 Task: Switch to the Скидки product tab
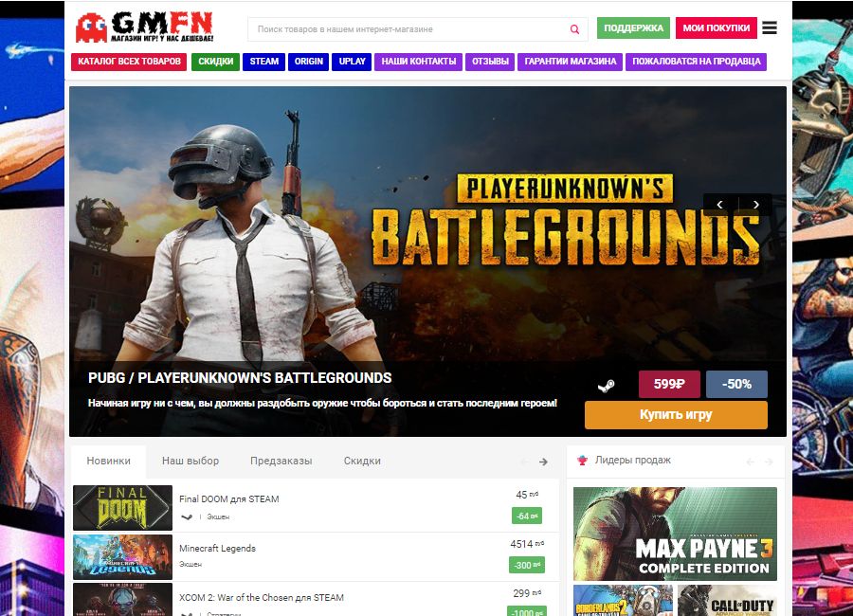pyautogui.click(x=362, y=461)
